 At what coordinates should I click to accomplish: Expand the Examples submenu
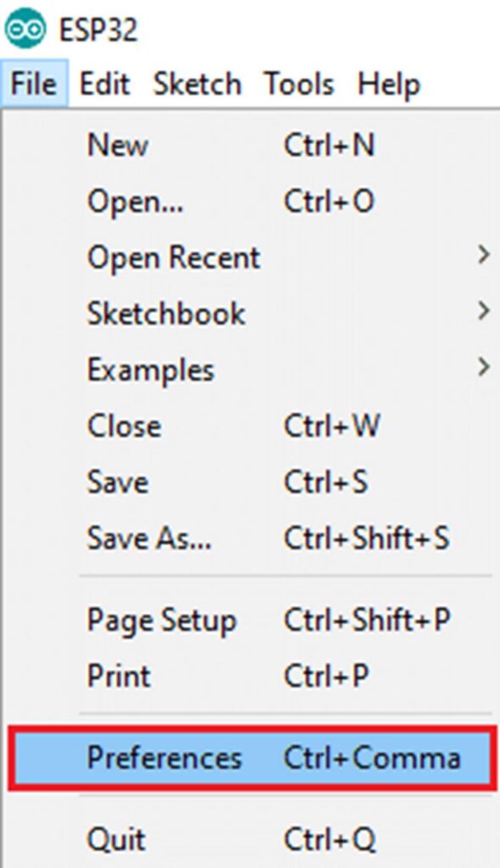[x=249, y=370]
